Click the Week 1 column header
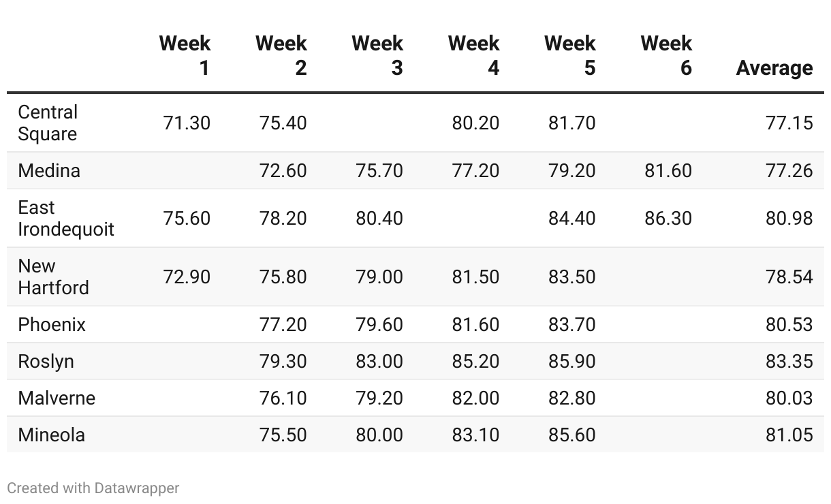Image resolution: width=831 pixels, height=504 pixels. [185, 55]
